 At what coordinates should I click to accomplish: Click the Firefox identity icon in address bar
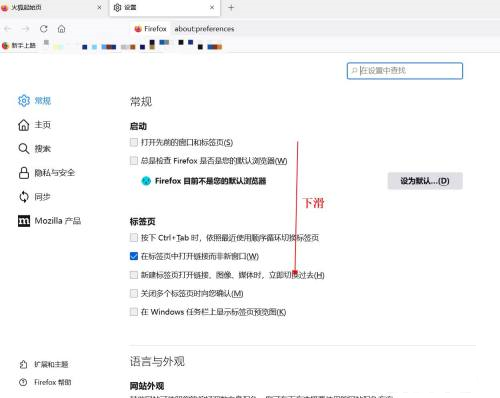click(x=138, y=29)
